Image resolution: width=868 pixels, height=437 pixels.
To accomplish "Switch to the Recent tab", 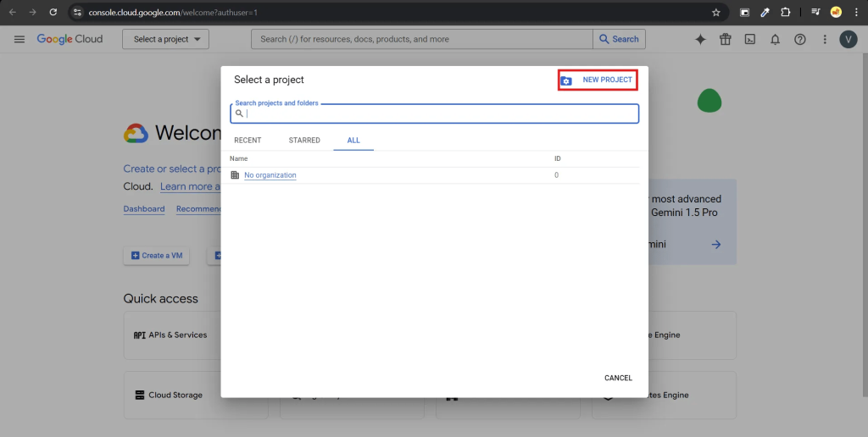I will tap(248, 140).
